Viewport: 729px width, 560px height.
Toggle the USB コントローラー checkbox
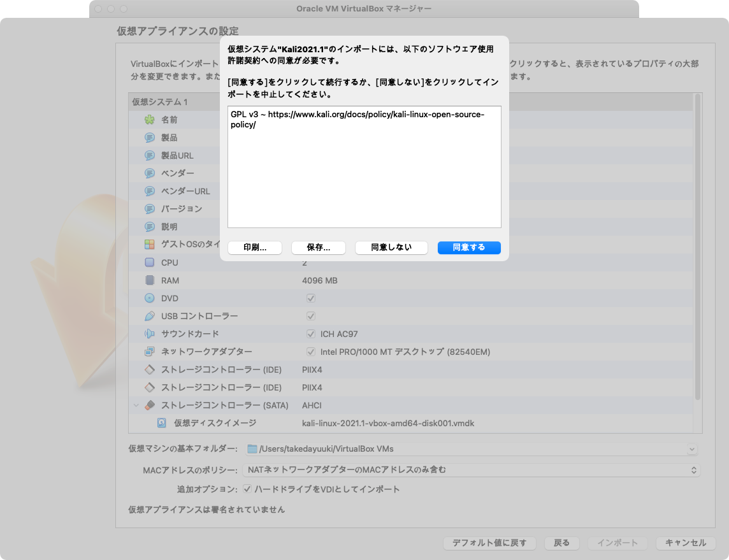click(x=311, y=316)
